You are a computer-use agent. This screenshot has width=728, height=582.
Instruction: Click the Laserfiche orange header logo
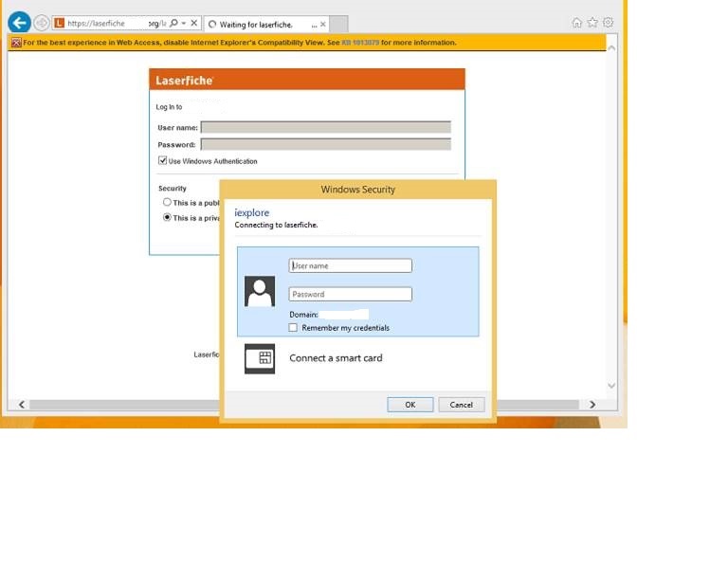184,81
